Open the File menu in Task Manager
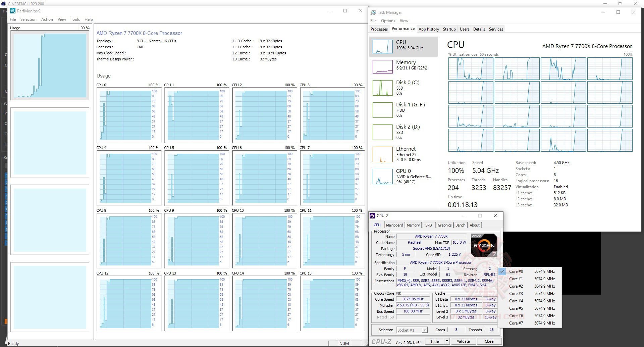This screenshot has width=644, height=347. coord(373,21)
